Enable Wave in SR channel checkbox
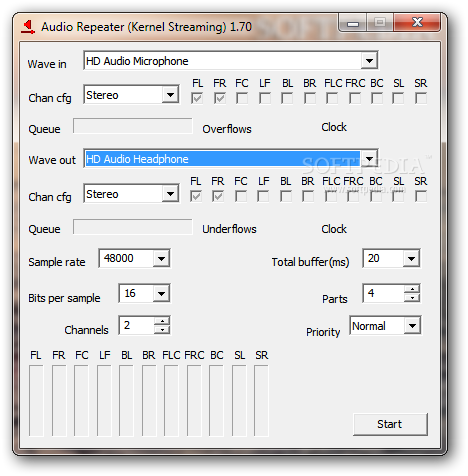The image size is (468, 476). pyautogui.click(x=421, y=98)
